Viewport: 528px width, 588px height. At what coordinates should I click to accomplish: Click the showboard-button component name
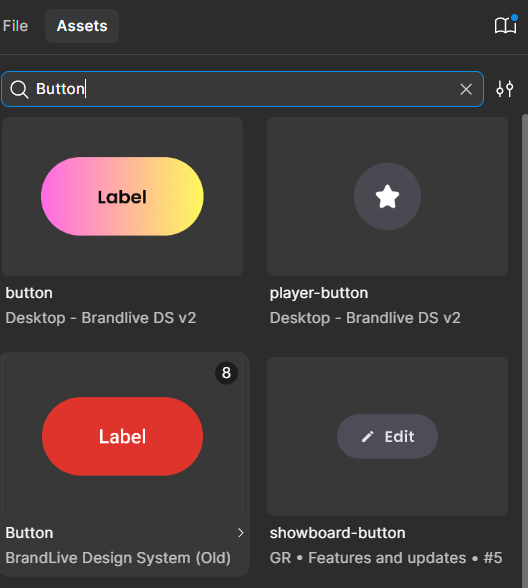[338, 533]
